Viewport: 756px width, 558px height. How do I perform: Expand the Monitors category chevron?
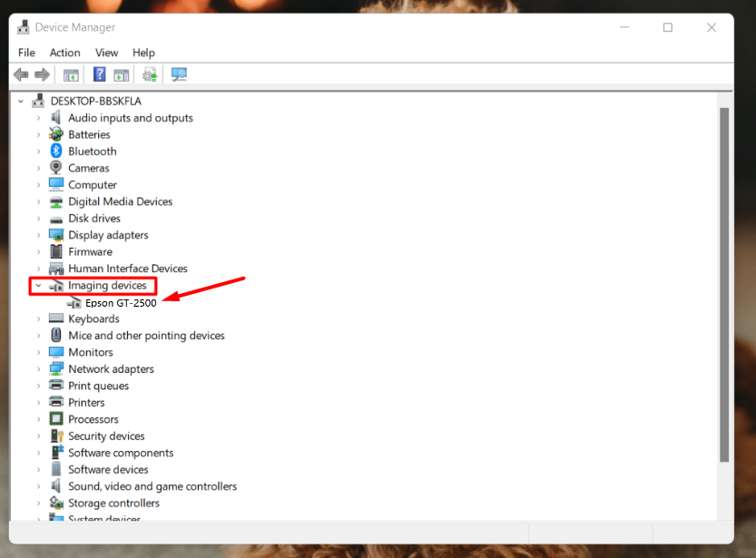pos(38,352)
